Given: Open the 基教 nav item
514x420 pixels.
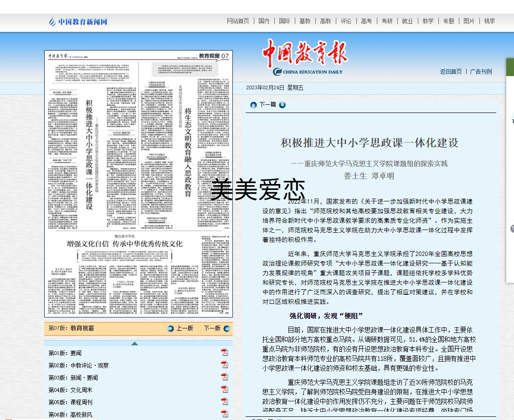Looking at the screenshot, I should tap(305, 21).
